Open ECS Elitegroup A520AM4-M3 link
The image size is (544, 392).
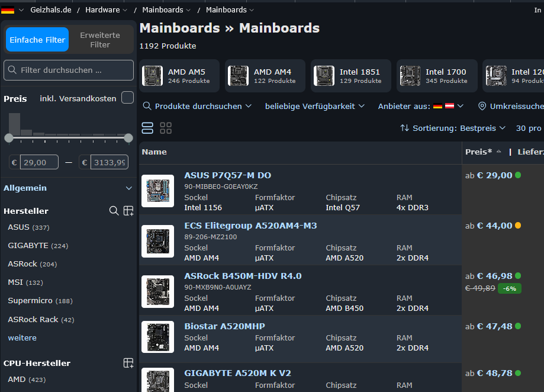[250, 226]
